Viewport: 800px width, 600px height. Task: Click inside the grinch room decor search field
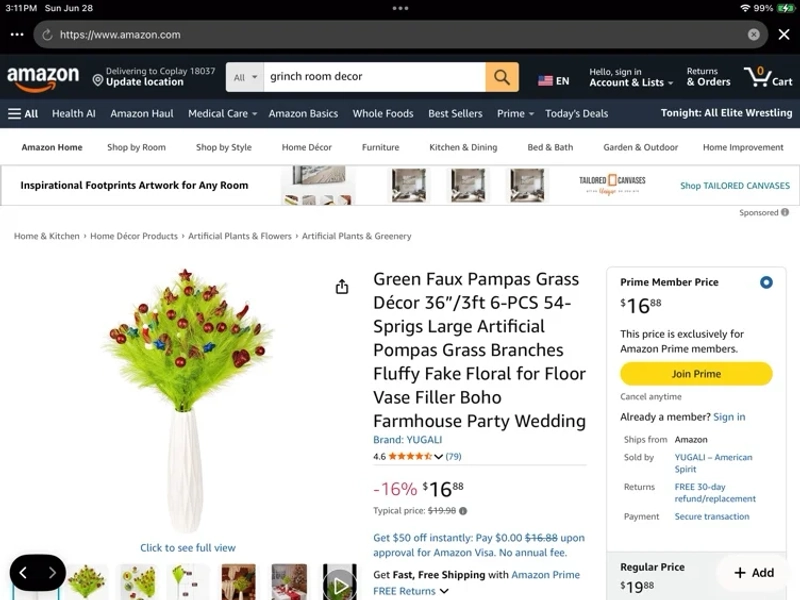coord(374,77)
